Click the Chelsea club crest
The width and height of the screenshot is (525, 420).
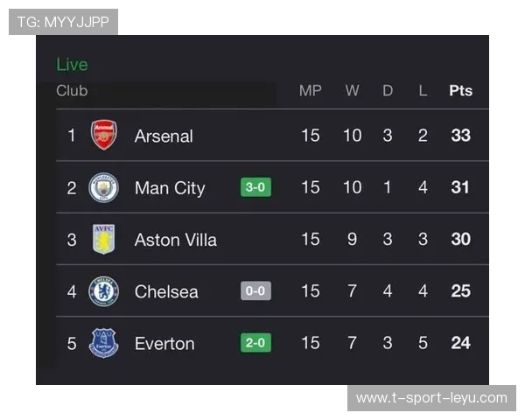tap(104, 291)
